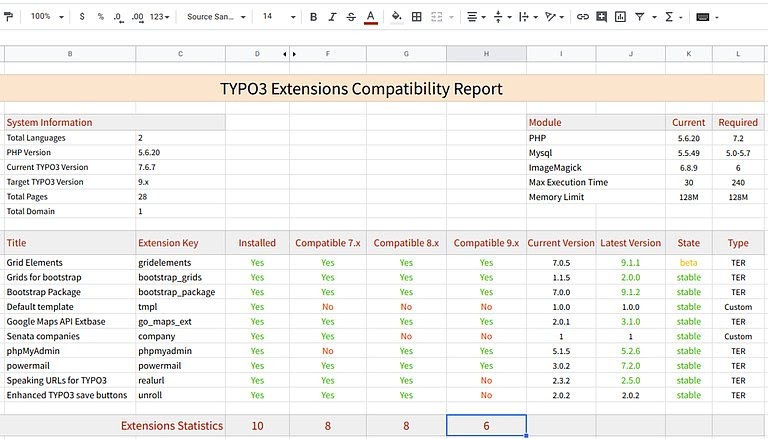
Task: Select powermail latest version 7.2.0
Action: pos(630,366)
